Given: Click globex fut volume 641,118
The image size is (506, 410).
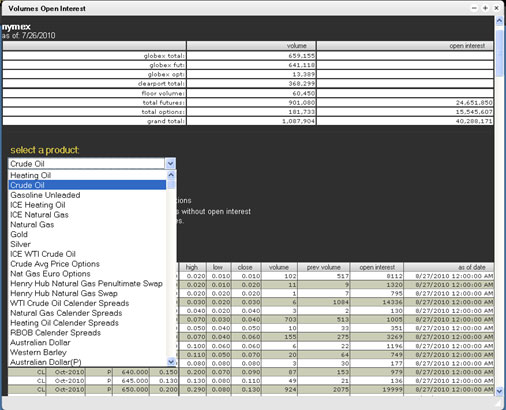Looking at the screenshot, I should [301, 65].
